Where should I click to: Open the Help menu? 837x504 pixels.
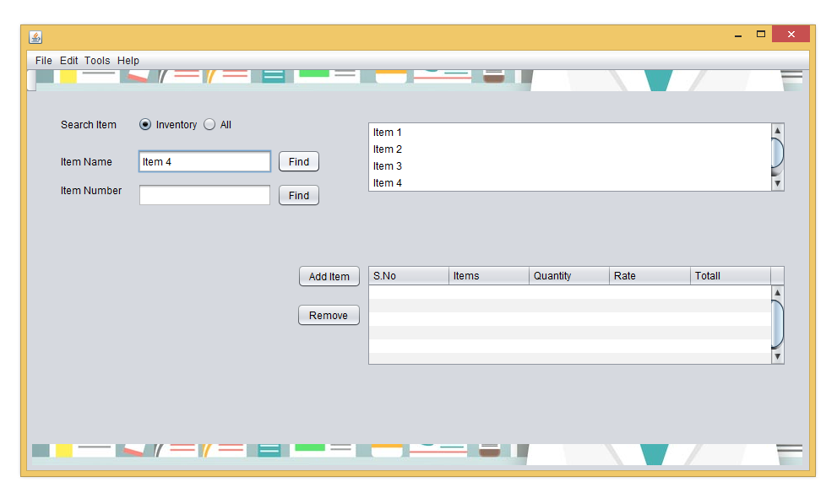[128, 60]
